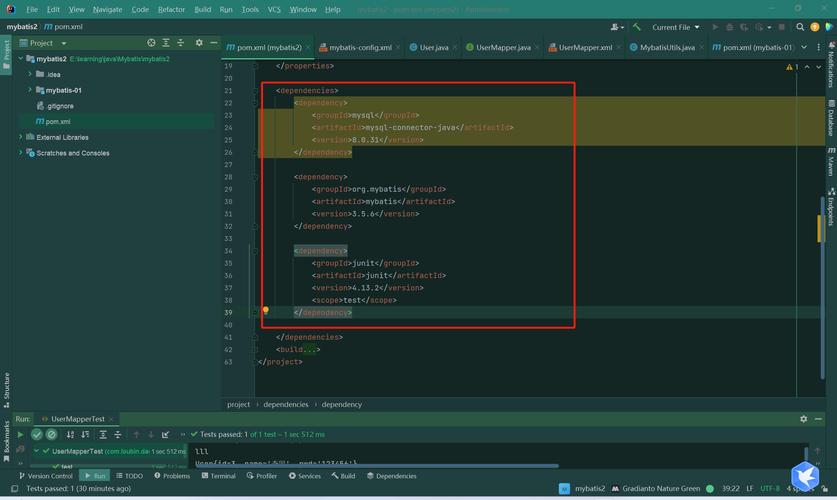
Task: Open the editor tabs three-dot options menu
Action: 818,47
